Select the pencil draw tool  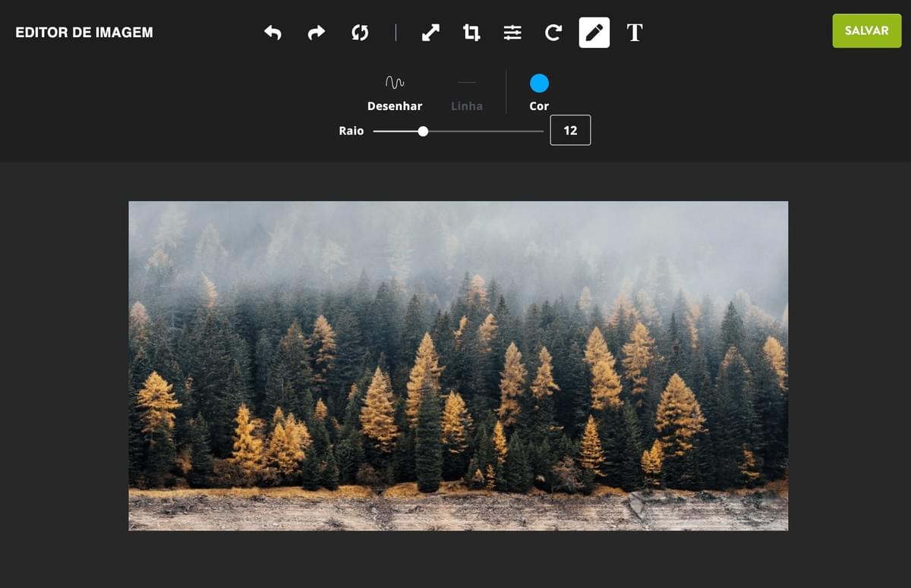[x=594, y=33]
